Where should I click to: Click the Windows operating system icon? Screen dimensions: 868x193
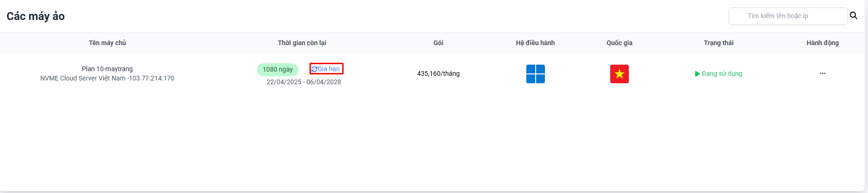pos(536,74)
